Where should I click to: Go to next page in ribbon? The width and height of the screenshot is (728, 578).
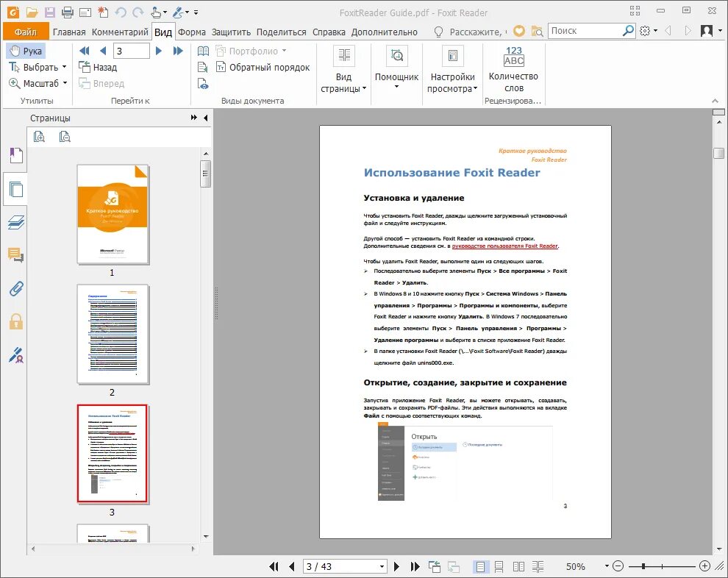pos(159,51)
